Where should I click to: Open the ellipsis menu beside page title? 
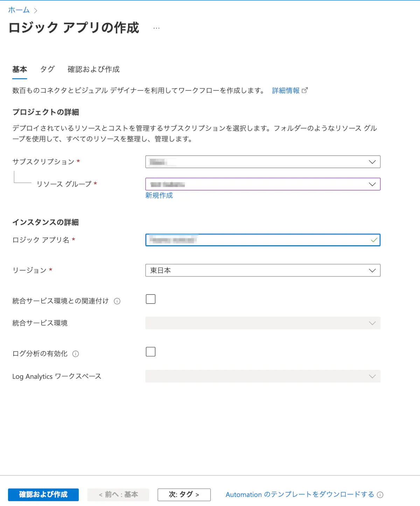[156, 28]
